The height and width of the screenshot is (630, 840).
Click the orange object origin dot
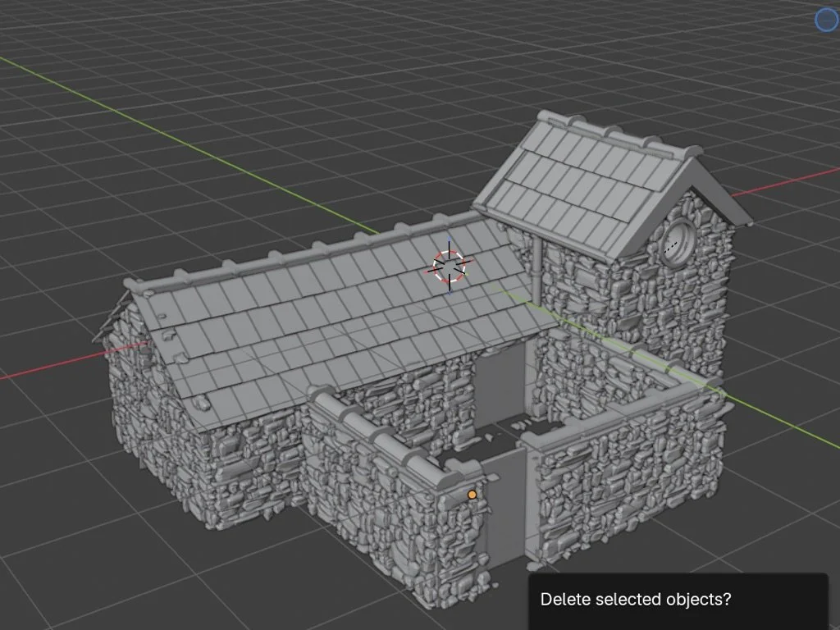coord(472,495)
